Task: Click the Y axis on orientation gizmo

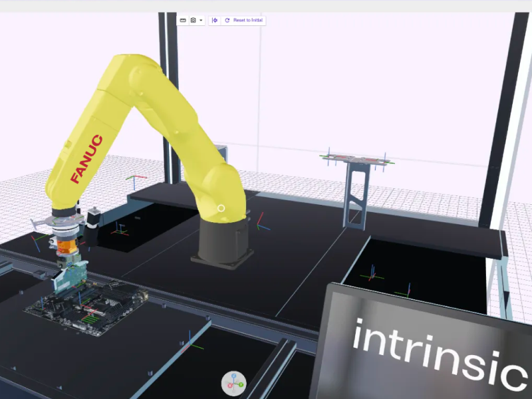Action: [x=241, y=385]
